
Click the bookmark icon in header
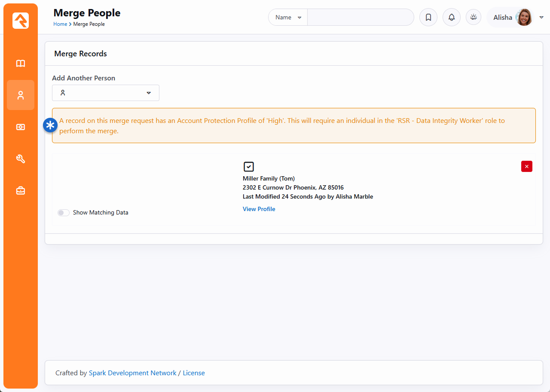click(428, 18)
